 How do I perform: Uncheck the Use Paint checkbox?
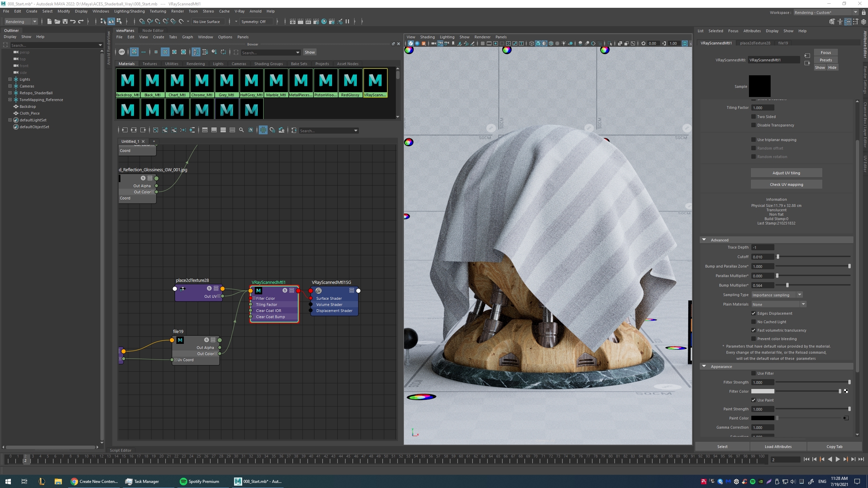pos(754,400)
